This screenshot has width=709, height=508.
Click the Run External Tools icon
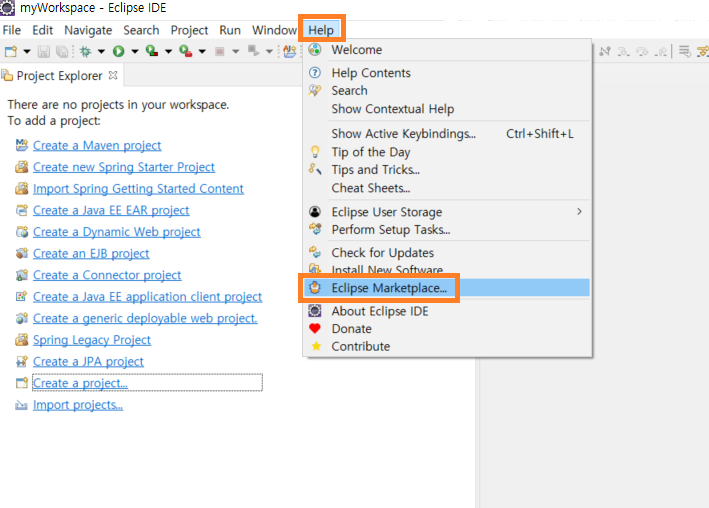point(186,52)
